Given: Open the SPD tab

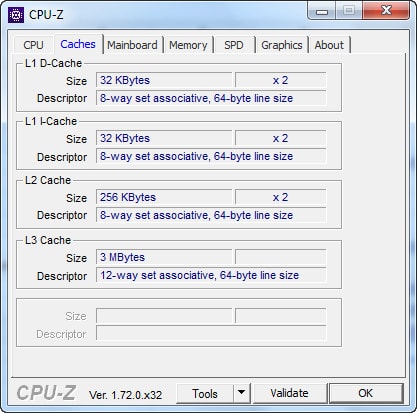Looking at the screenshot, I should tap(234, 45).
